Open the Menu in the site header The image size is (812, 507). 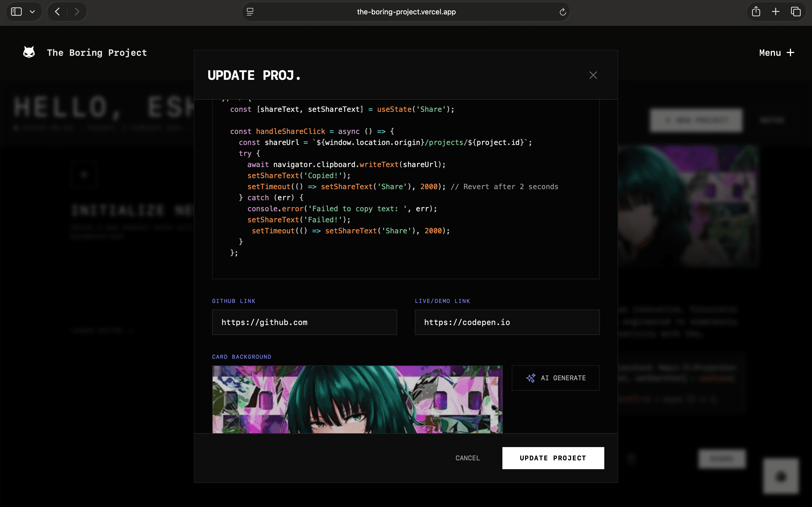[777, 53]
